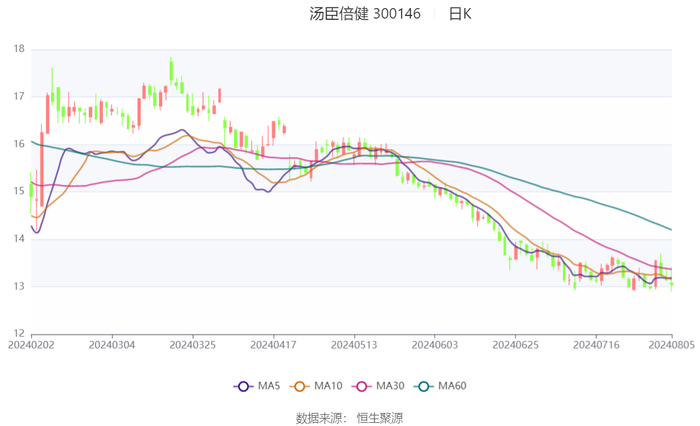The image size is (700, 426).
Task: Click the 13 price axis label
Action: coord(19,286)
